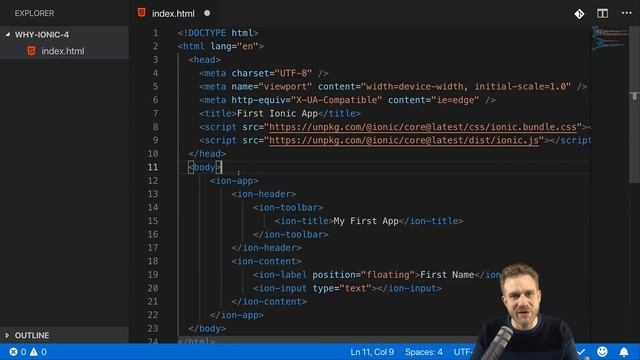Image resolution: width=640 pixels, height=360 pixels.
Task: Click the opening ion-toolbar tag on line 14
Action: point(288,208)
